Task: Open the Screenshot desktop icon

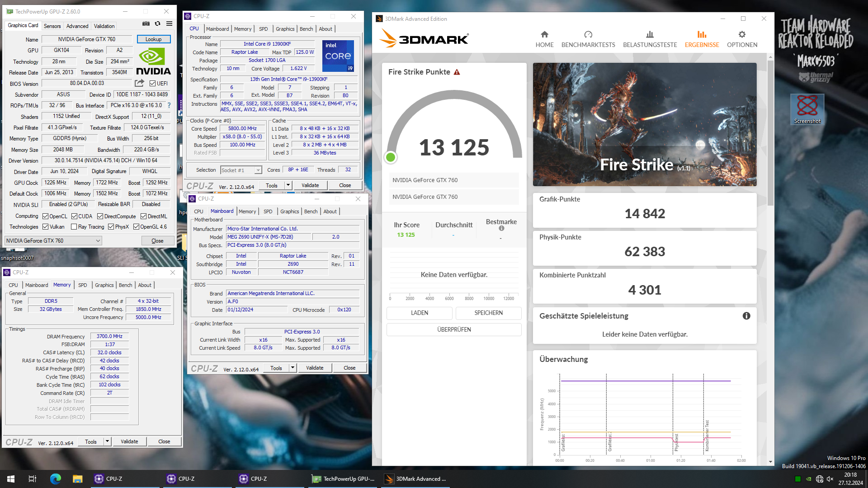Action: pyautogui.click(x=807, y=109)
